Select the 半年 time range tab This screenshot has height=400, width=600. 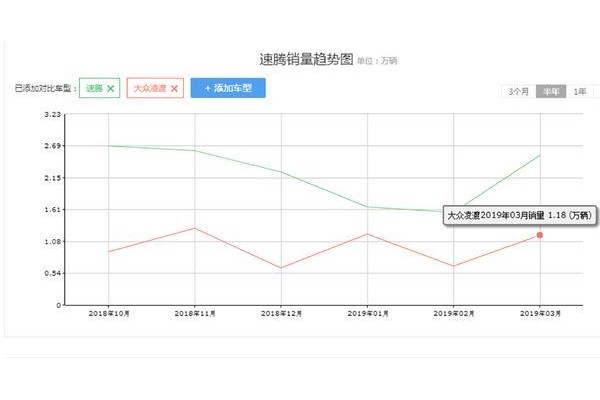point(551,92)
